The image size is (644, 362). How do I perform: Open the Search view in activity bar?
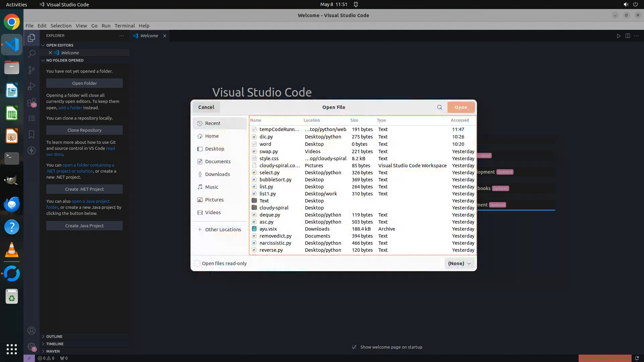click(32, 54)
